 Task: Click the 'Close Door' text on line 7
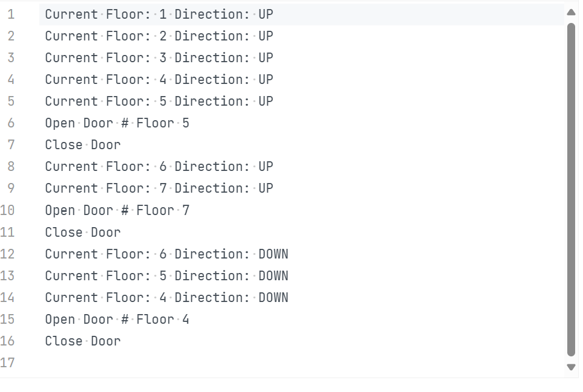click(83, 145)
